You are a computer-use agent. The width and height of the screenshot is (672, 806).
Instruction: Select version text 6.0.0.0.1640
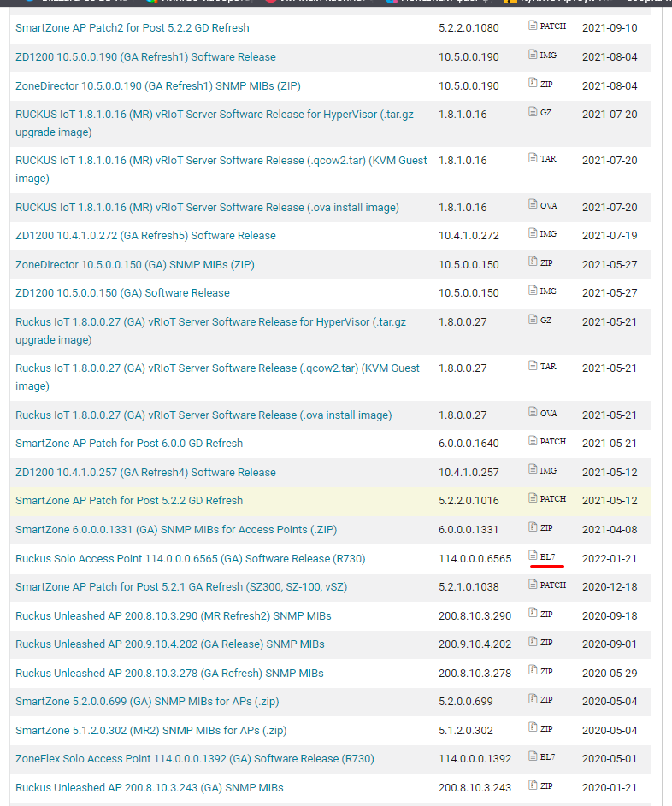click(x=469, y=443)
